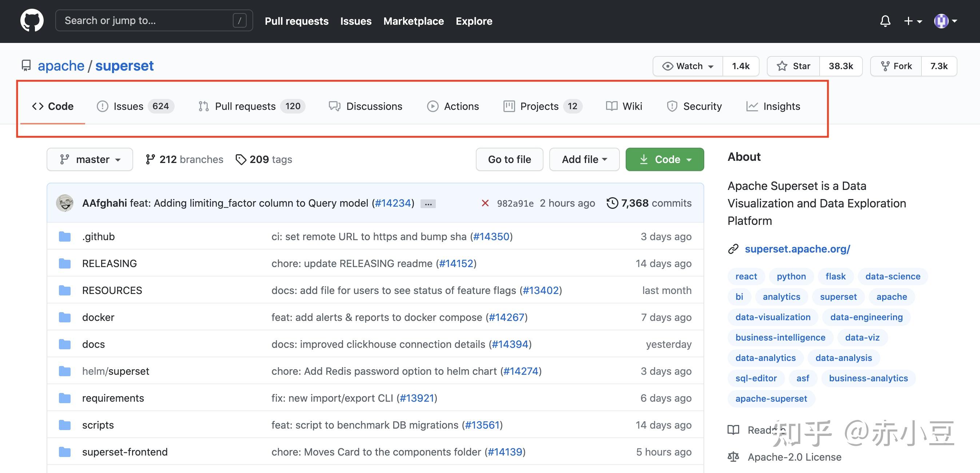Click the failed commit status X icon
The height and width of the screenshot is (473, 980).
[485, 203]
